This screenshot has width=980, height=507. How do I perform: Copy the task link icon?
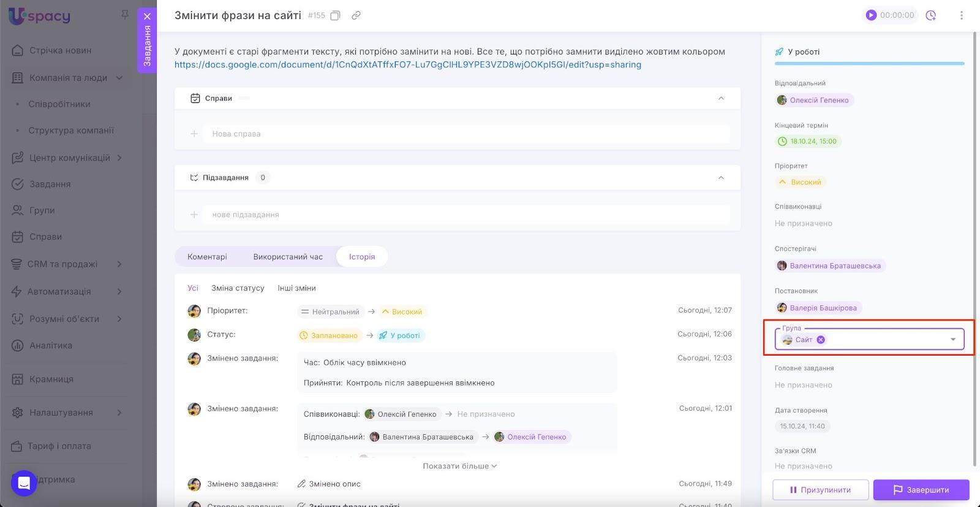356,15
